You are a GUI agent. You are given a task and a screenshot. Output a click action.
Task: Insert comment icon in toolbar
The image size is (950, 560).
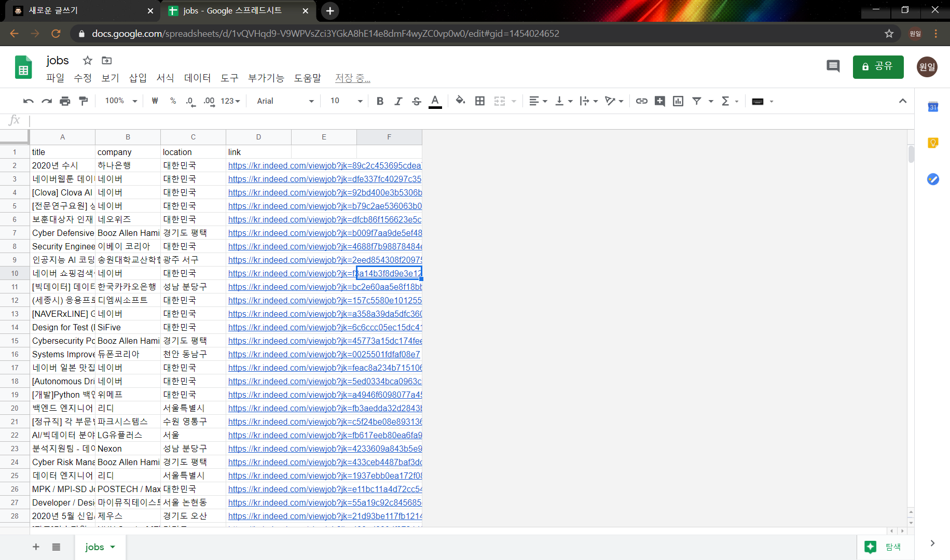point(660,101)
